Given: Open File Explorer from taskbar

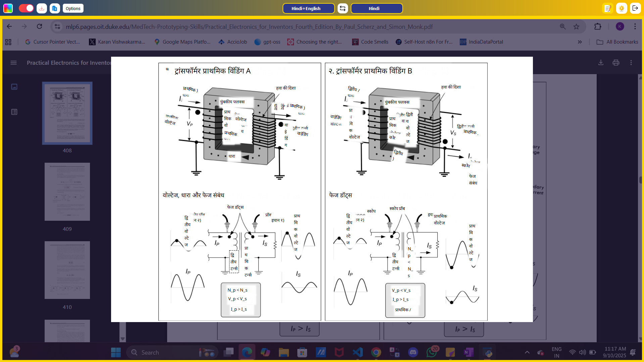Looking at the screenshot, I should 284,352.
